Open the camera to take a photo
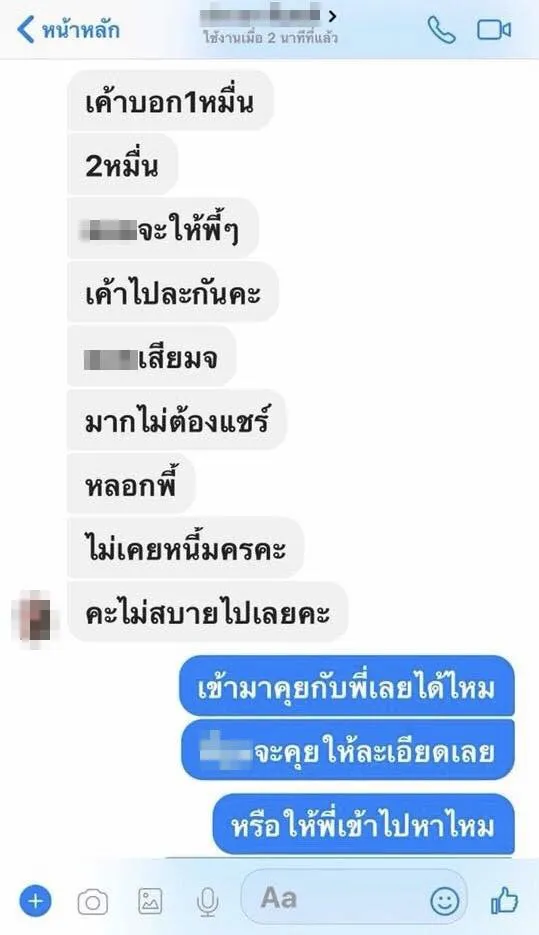Image resolution: width=539 pixels, height=935 pixels. (93, 902)
